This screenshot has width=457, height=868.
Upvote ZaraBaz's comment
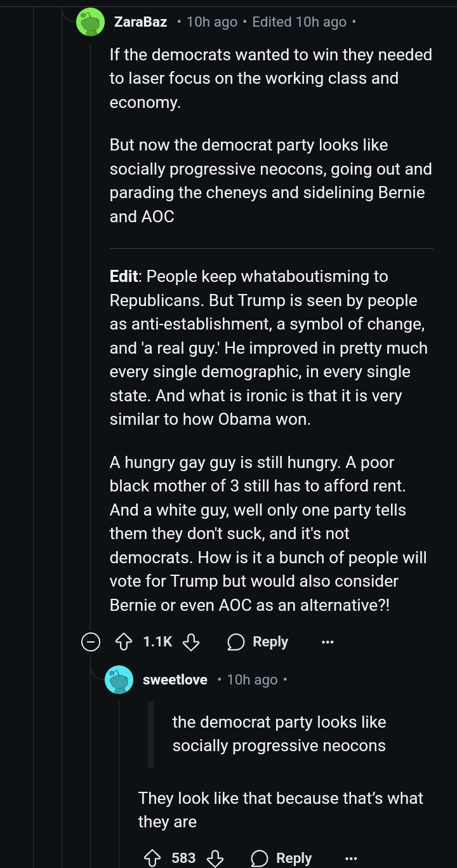tap(123, 642)
